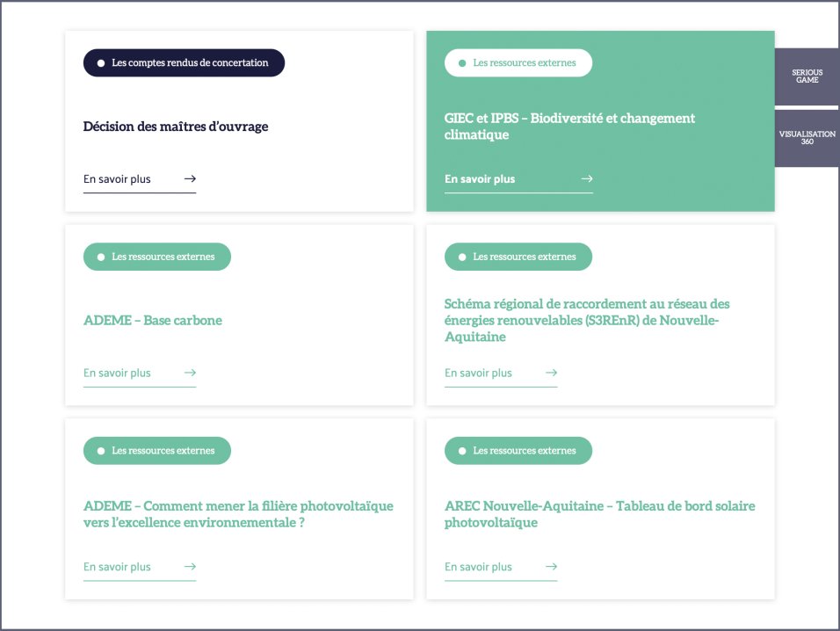
Task: Click 'En savoir plus' text on GIEC et IPBS card
Action: pyautogui.click(x=480, y=179)
